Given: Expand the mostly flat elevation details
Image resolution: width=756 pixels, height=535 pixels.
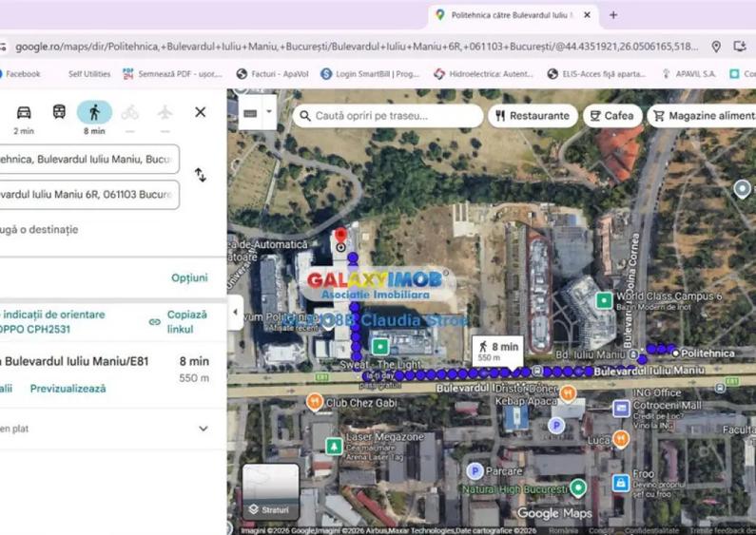Looking at the screenshot, I should pyautogui.click(x=203, y=429).
